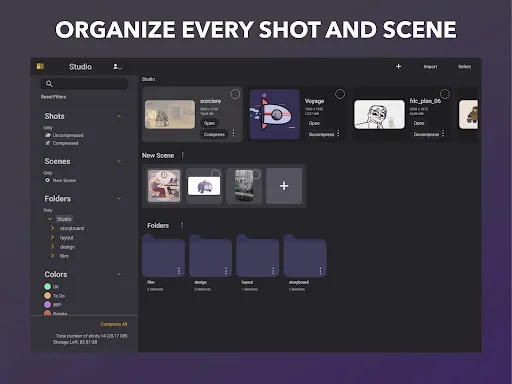The image size is (512, 384).
Task: Expand the film tree node
Action: (52, 256)
